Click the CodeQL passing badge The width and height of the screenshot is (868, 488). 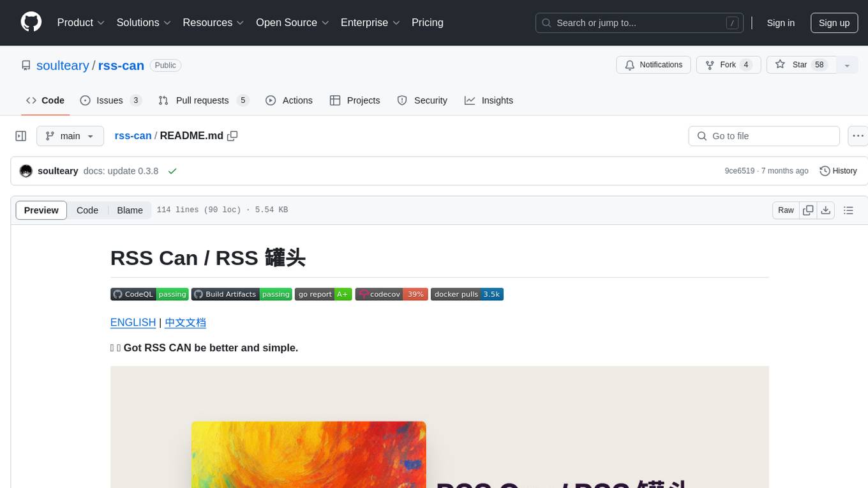tap(149, 294)
